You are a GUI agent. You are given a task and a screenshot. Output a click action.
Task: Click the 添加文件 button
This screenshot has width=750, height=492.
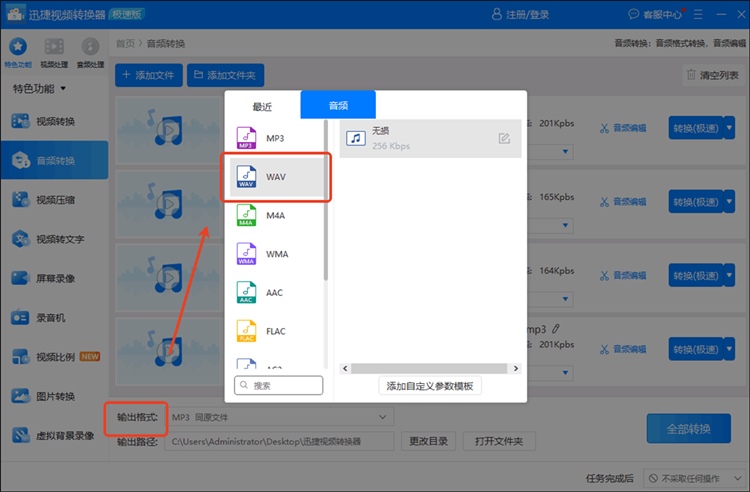pyautogui.click(x=149, y=75)
